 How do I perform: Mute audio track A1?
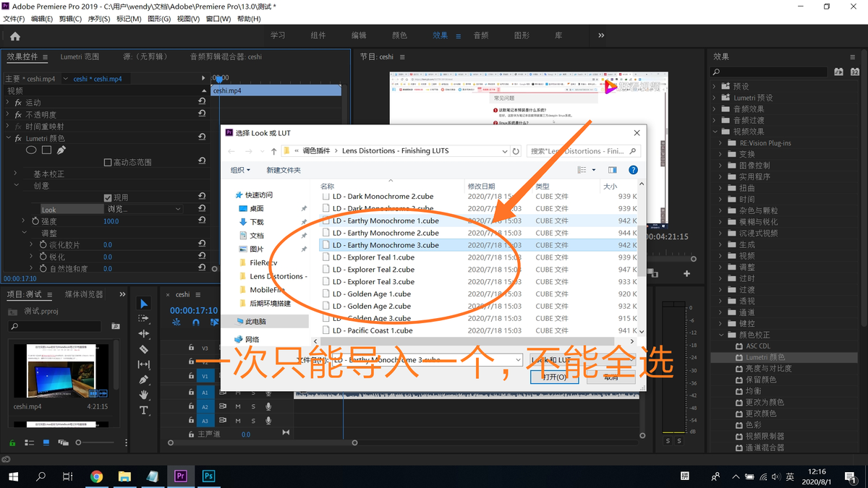238,393
